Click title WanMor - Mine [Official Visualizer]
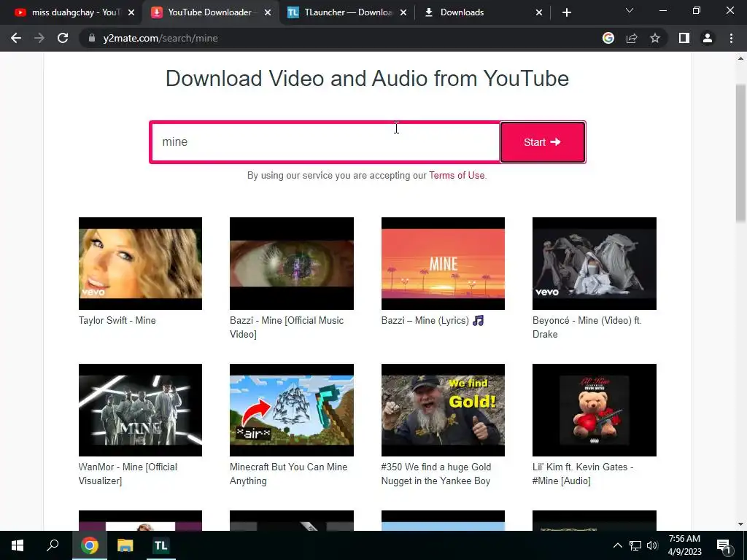Image resolution: width=747 pixels, height=560 pixels. [x=128, y=474]
